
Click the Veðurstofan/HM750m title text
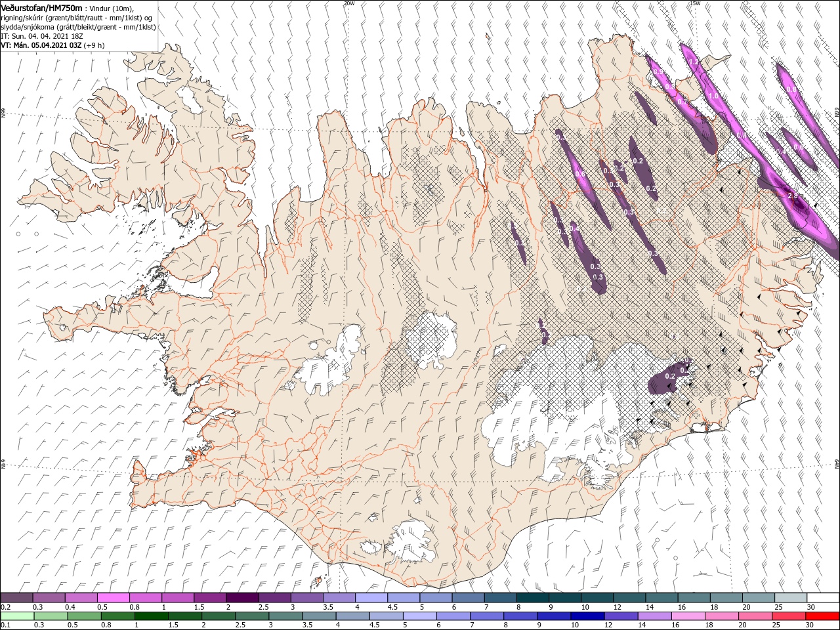(41, 7)
